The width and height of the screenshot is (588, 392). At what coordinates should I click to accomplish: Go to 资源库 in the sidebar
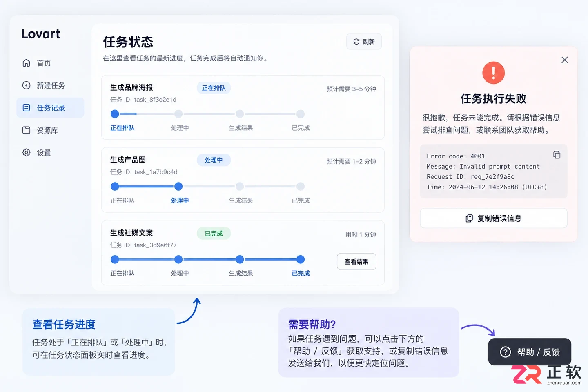click(x=50, y=130)
